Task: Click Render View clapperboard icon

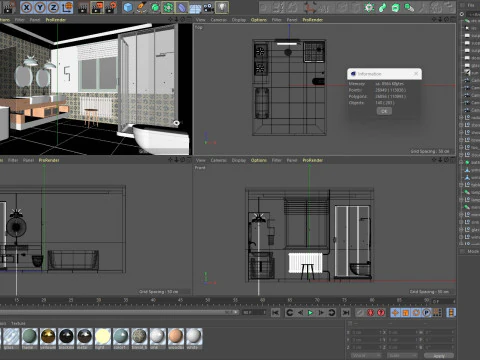Action: (83, 7)
